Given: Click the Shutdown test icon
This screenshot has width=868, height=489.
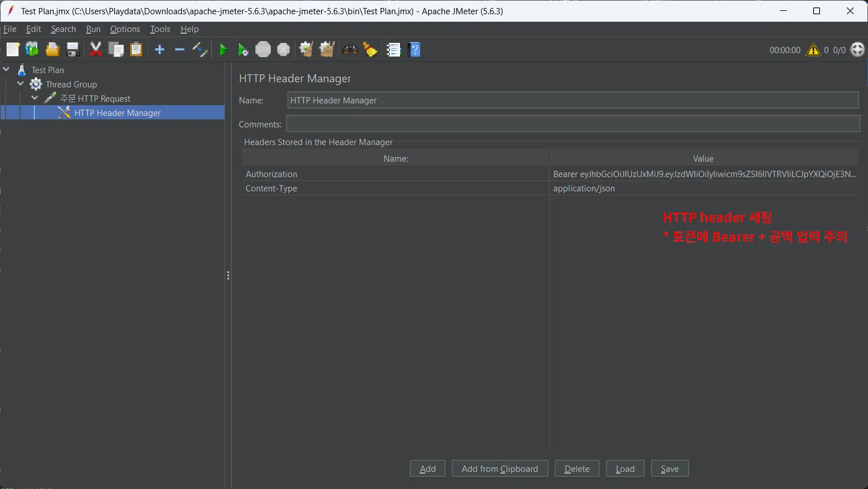Looking at the screenshot, I should click(283, 50).
